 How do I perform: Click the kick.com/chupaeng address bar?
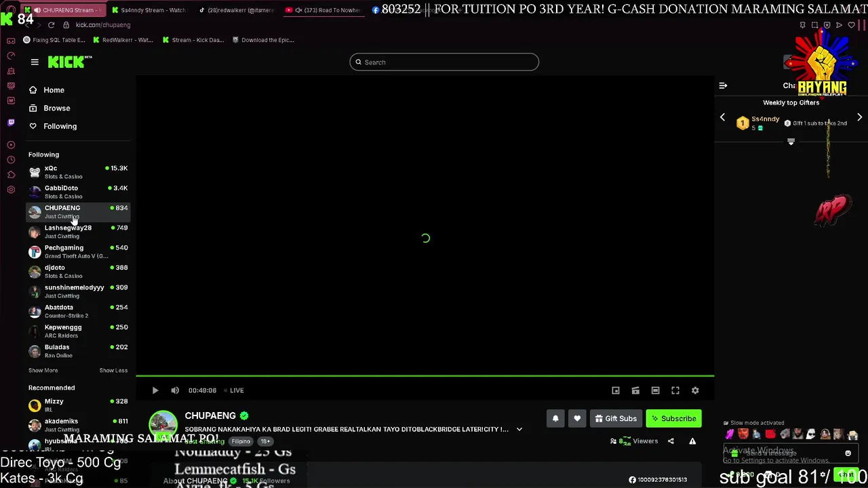pos(103,25)
